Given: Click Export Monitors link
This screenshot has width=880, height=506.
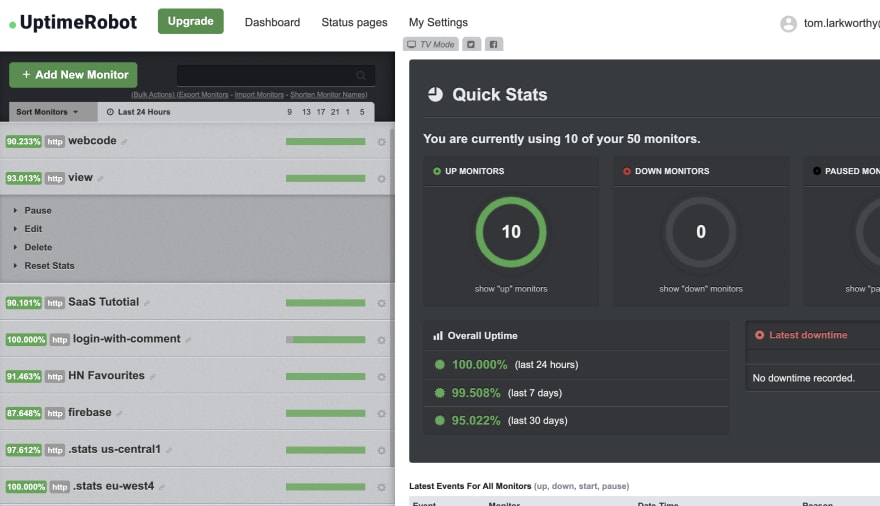Looking at the screenshot, I should coord(203,95).
